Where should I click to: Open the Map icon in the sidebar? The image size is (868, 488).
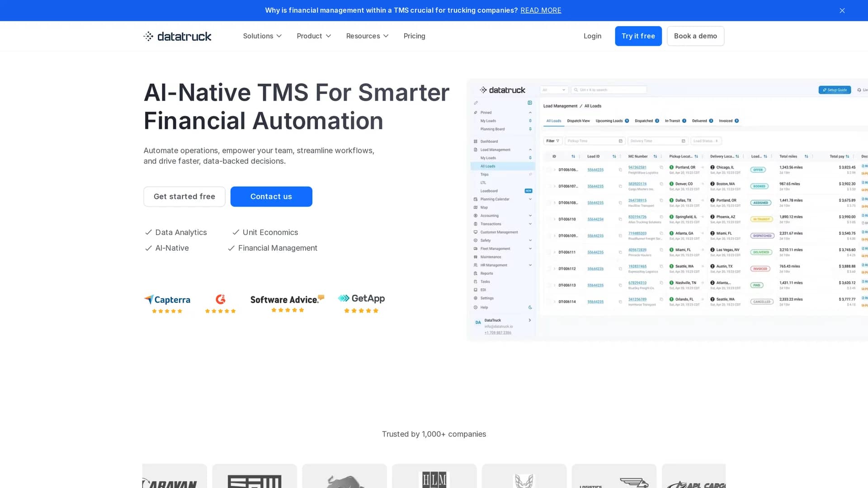pos(476,207)
